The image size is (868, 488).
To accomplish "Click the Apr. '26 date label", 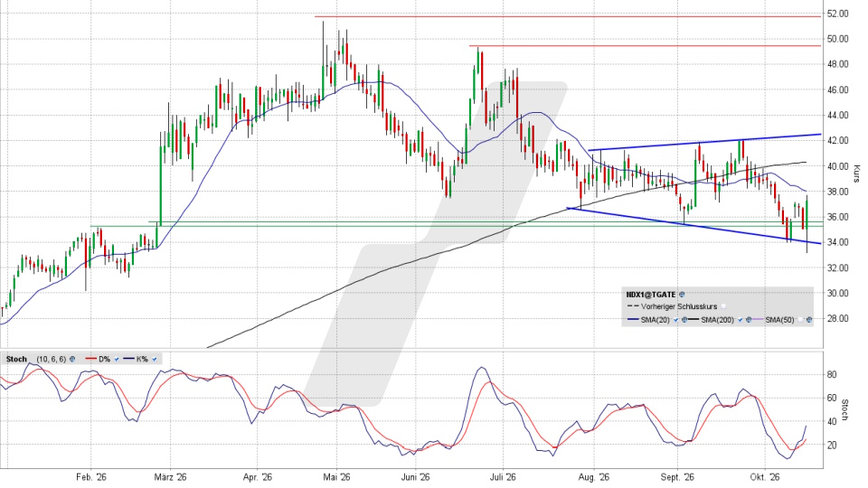I will (x=258, y=477).
